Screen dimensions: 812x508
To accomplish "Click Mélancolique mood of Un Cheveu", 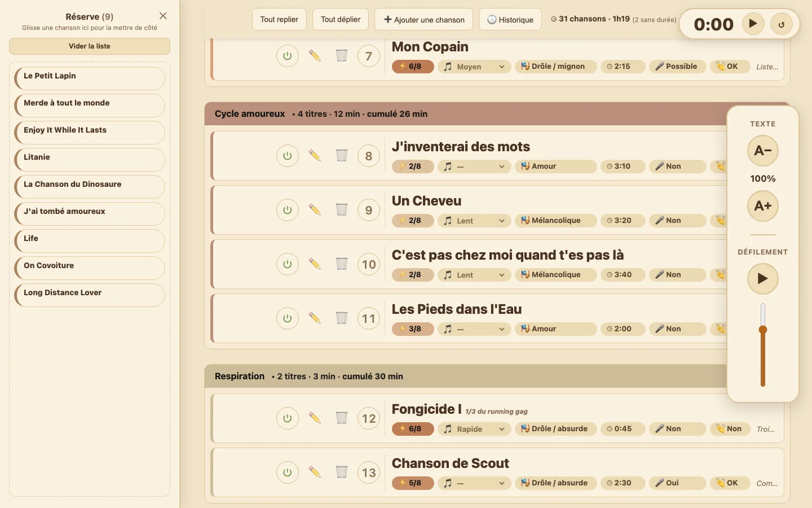I will (x=556, y=221).
